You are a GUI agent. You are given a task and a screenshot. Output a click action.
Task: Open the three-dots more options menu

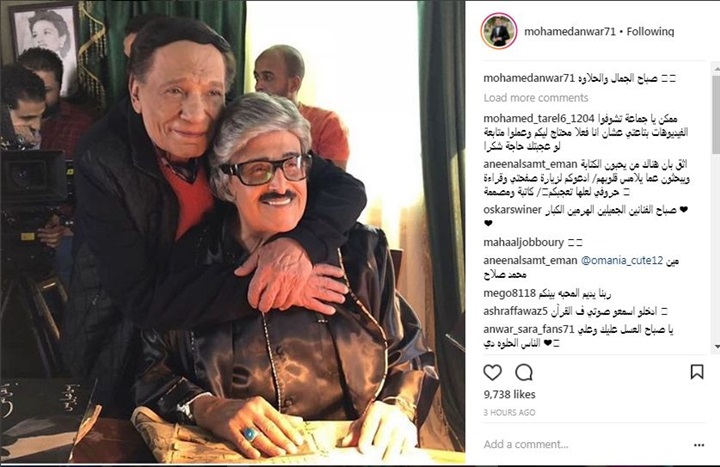coord(699,445)
